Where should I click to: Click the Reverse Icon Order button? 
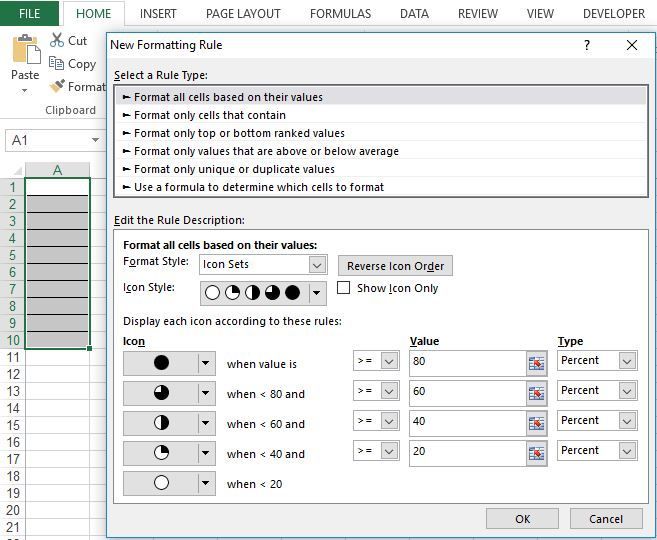[x=395, y=266]
